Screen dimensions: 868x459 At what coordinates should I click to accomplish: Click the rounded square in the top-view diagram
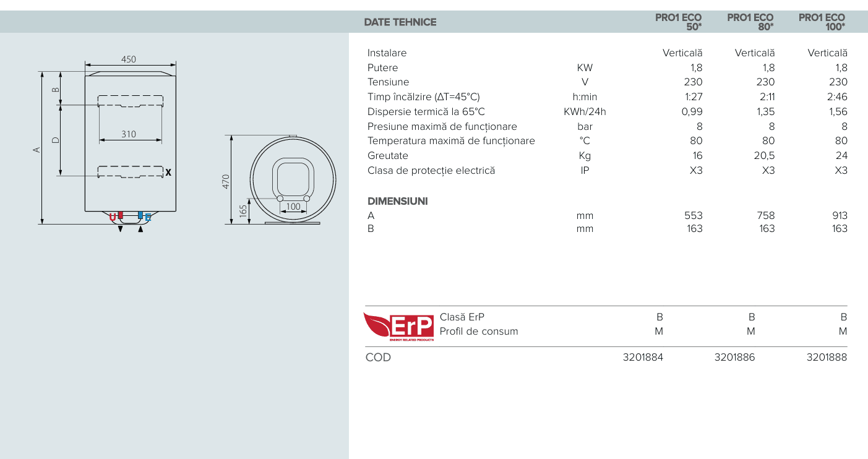tap(293, 178)
